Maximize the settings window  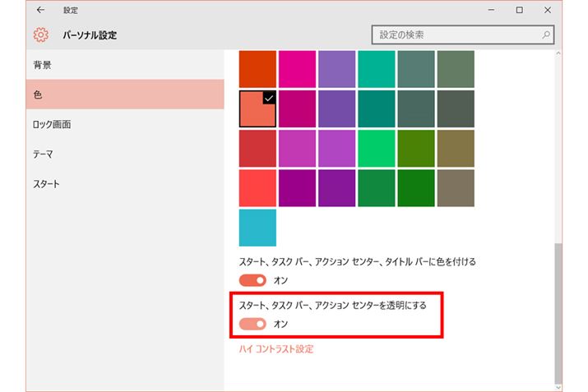pos(520,11)
